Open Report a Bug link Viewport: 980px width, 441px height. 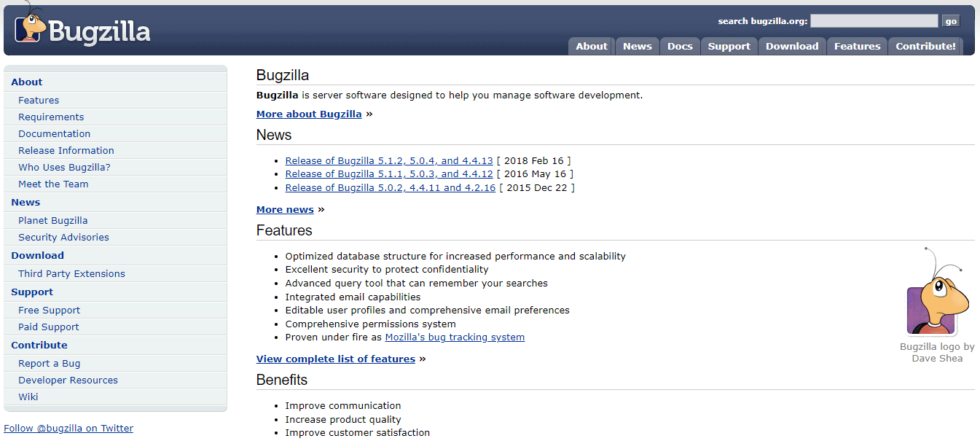[50, 363]
